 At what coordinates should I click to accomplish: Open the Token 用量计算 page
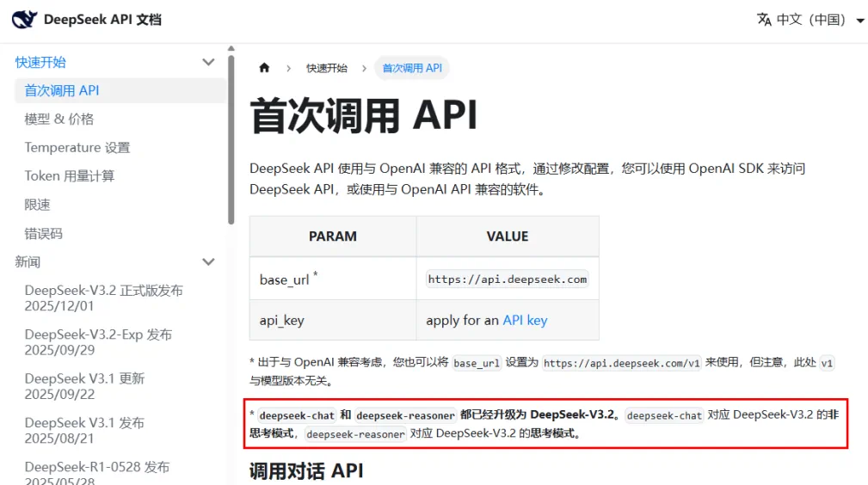[69, 176]
